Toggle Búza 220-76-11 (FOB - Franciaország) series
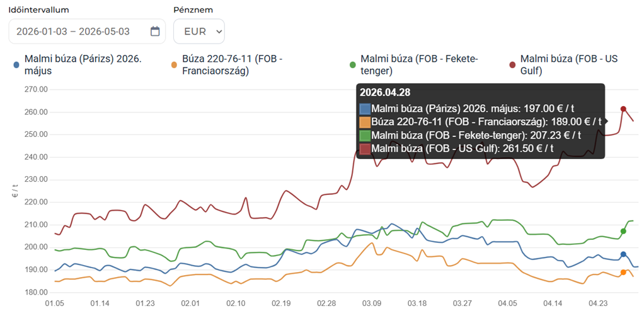This screenshot has height=313, width=644. coord(233,65)
